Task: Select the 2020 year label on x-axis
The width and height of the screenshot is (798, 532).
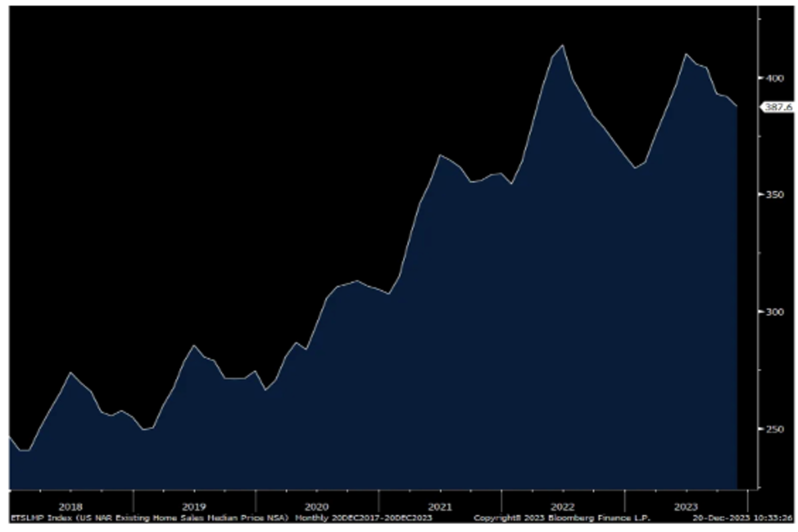Action: click(x=317, y=505)
